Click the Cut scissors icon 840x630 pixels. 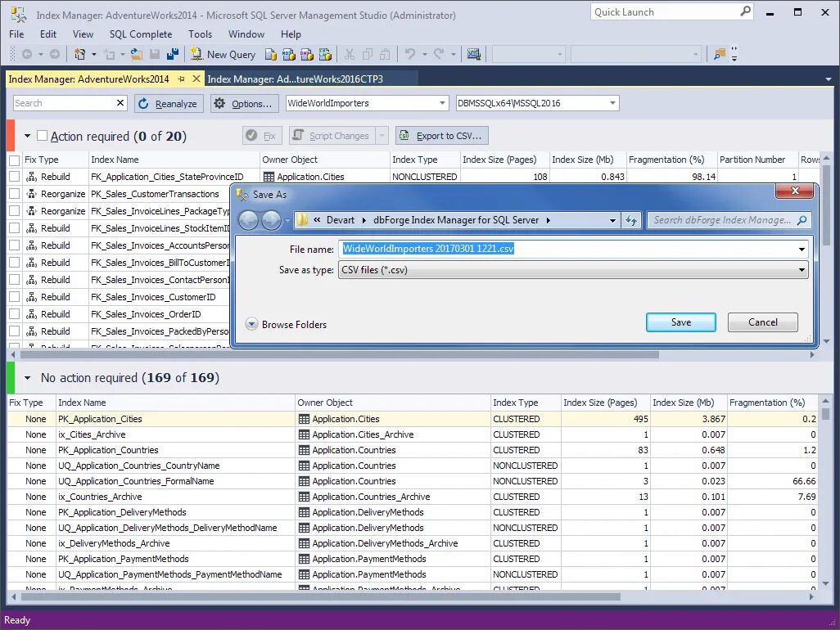350,54
